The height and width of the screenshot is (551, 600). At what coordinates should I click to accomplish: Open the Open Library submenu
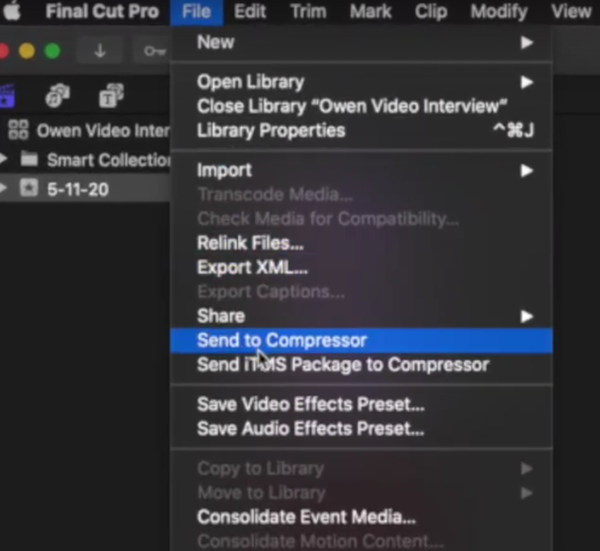(x=361, y=82)
